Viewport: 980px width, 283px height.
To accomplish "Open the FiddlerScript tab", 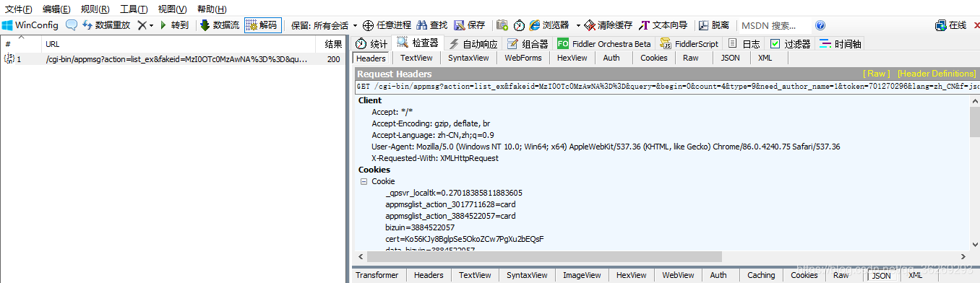I will click(x=689, y=44).
